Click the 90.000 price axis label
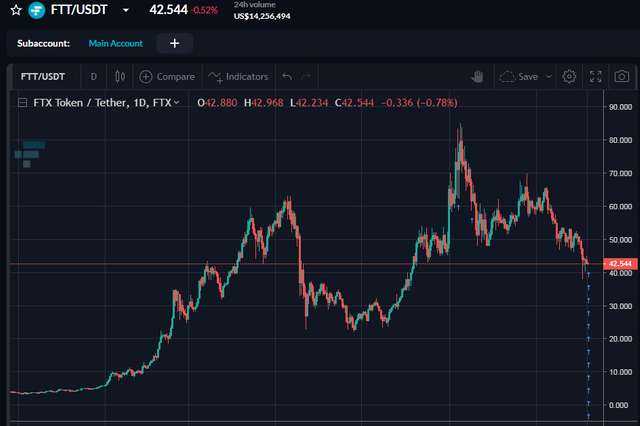The height and width of the screenshot is (426, 640). 620,107
